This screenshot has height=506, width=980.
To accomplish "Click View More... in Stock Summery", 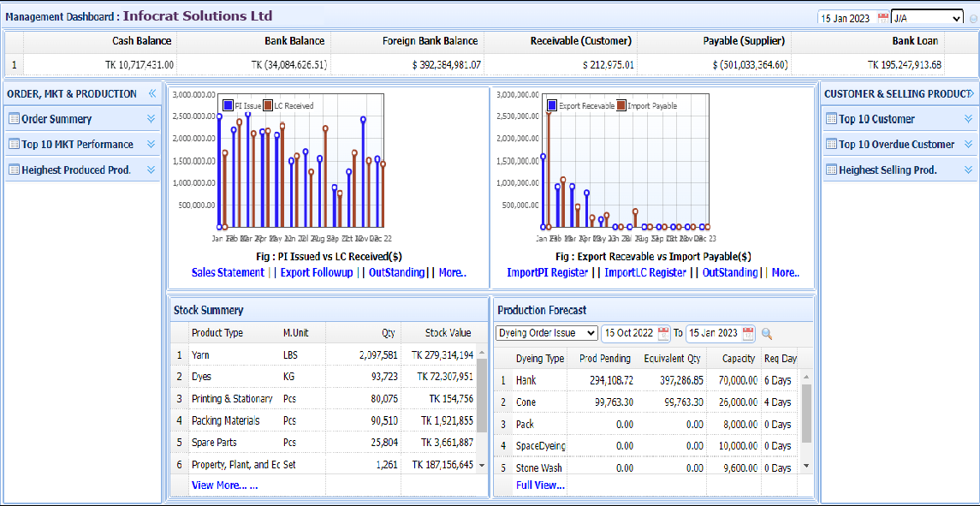I will coord(224,485).
